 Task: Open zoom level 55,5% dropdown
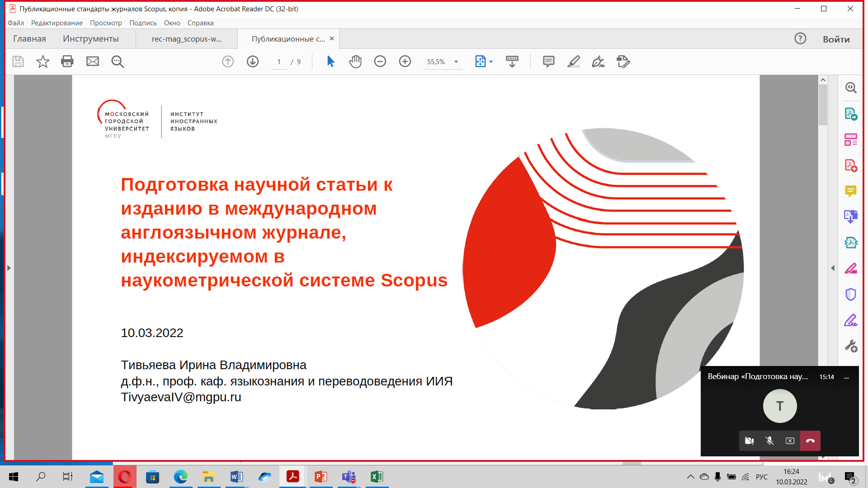[456, 62]
